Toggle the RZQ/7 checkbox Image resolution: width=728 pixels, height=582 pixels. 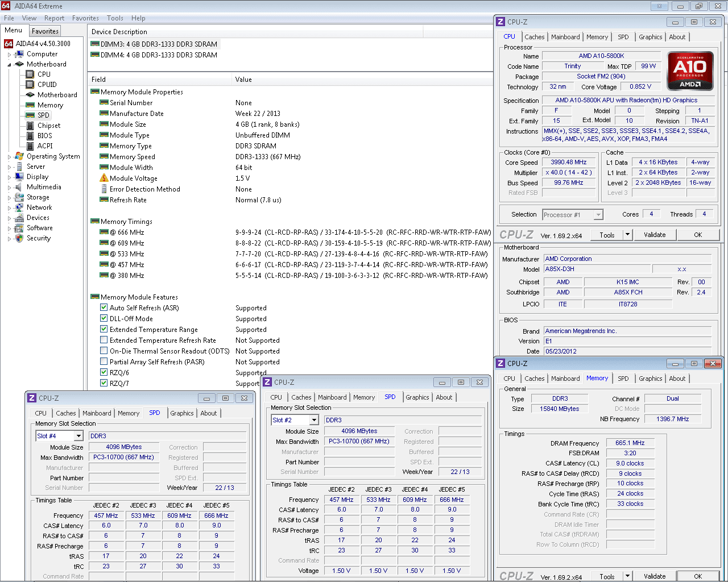click(x=104, y=383)
